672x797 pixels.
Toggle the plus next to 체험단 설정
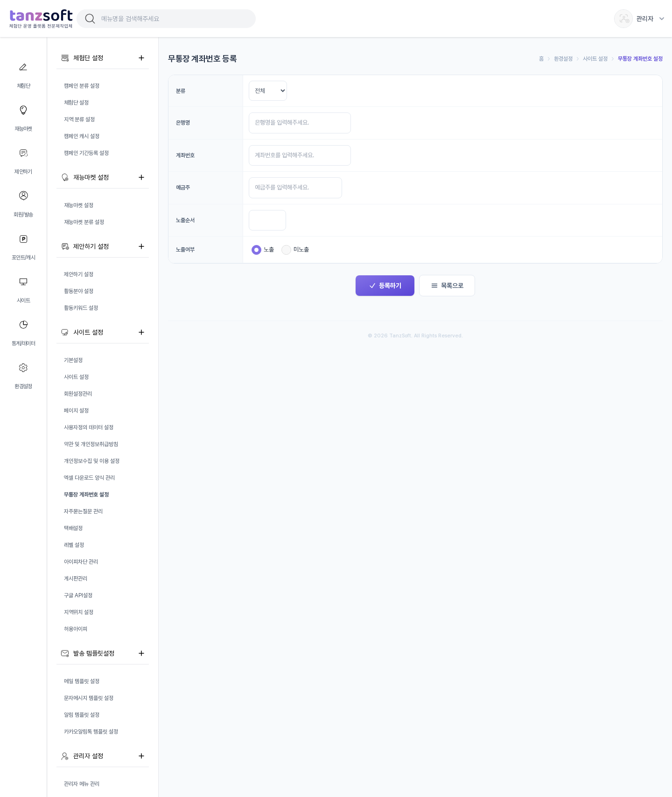click(x=141, y=58)
